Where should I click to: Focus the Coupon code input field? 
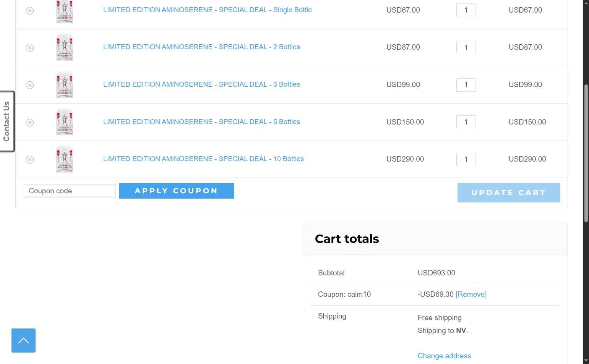tap(69, 191)
